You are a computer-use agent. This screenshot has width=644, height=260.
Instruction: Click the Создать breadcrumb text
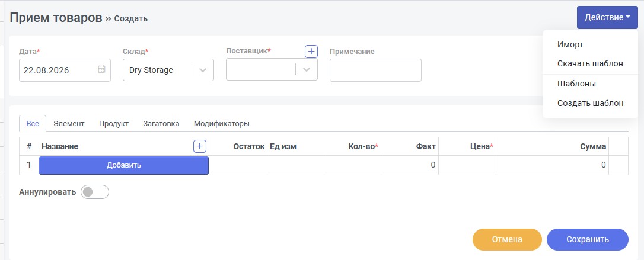[131, 18]
